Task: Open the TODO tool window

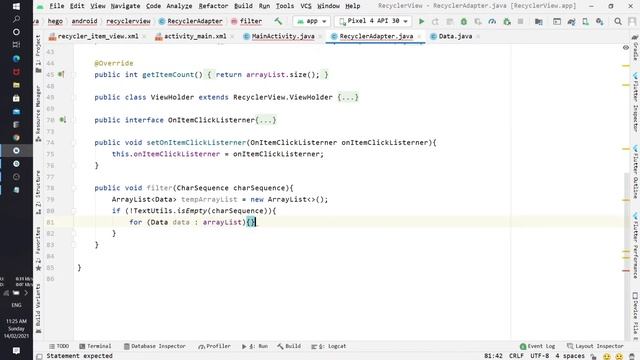Action: tap(59, 346)
